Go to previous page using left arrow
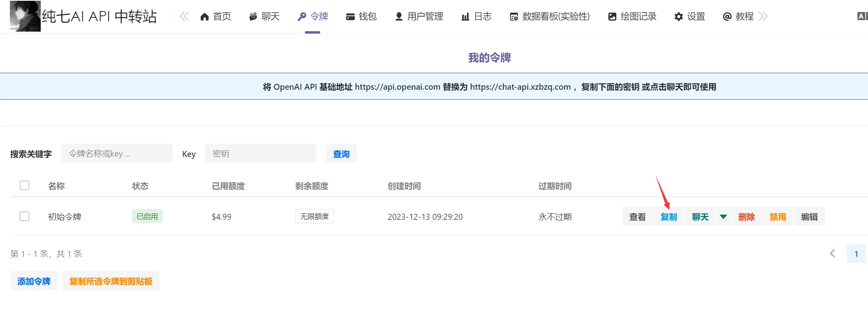 click(832, 254)
